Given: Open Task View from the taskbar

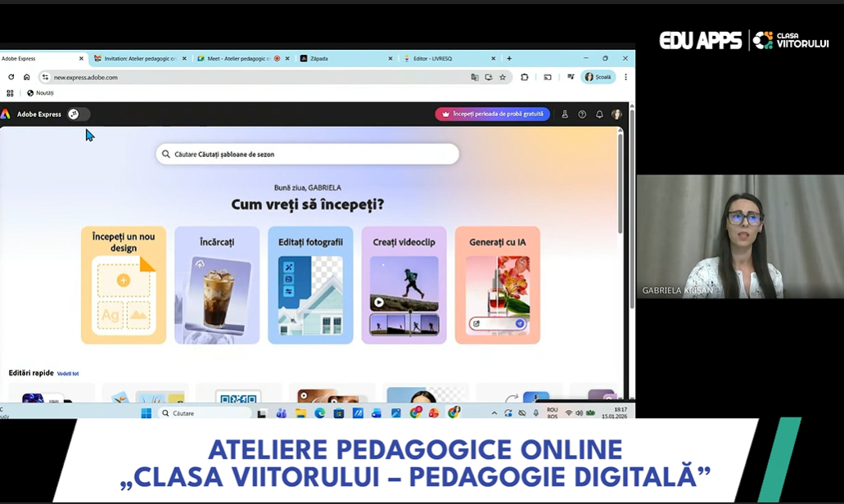Looking at the screenshot, I should coord(262,413).
